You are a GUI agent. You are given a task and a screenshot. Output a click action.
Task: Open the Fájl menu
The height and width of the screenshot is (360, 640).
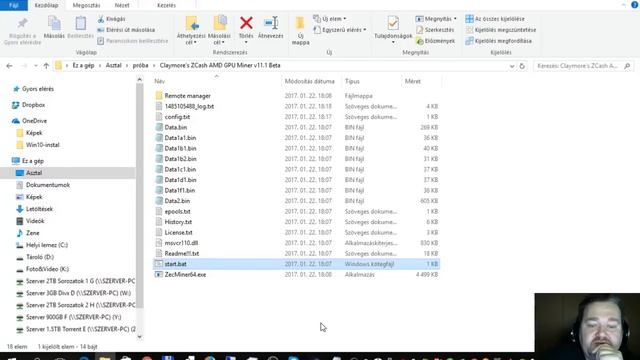point(13,5)
